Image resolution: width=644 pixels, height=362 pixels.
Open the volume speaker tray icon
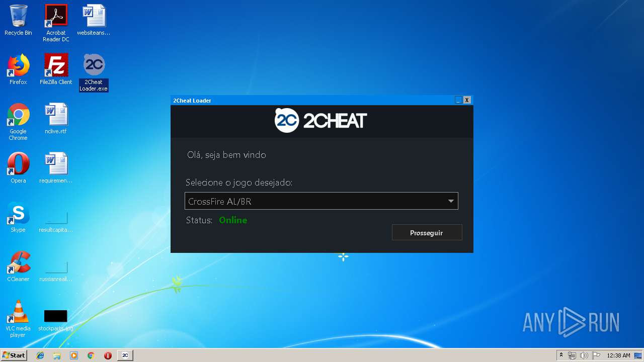(584, 355)
